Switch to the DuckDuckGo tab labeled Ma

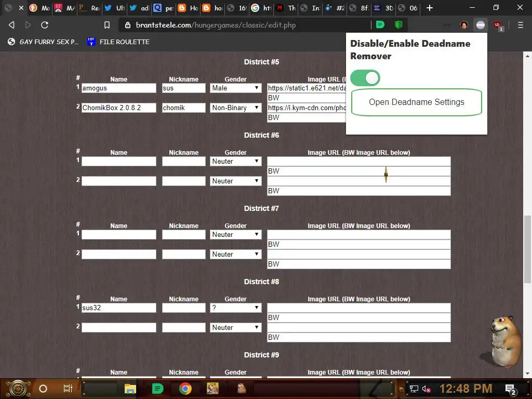coord(39,8)
